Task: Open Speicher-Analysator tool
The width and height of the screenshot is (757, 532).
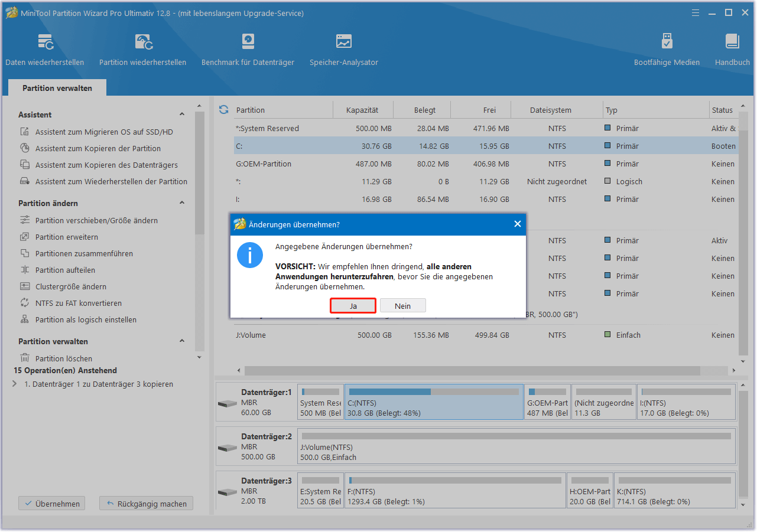Action: 344,50
